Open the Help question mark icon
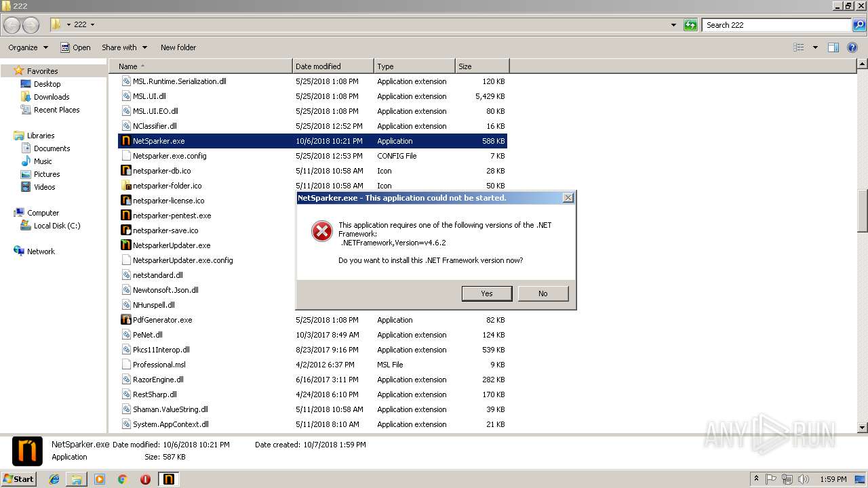 [x=852, y=47]
